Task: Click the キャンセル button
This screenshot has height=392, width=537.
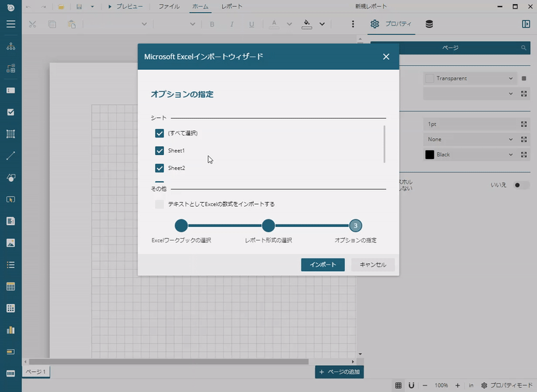Action: point(373,264)
